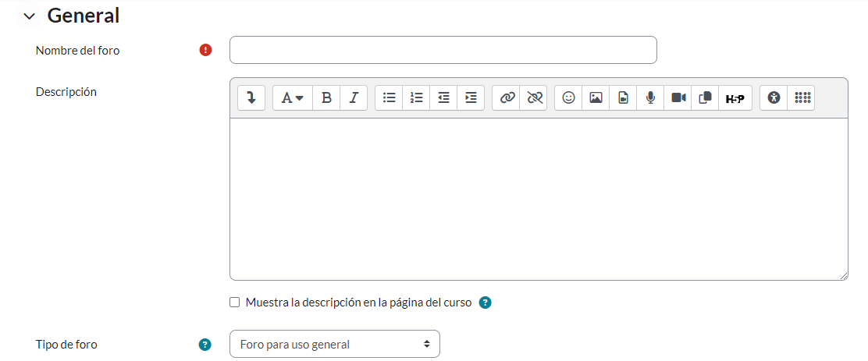Click the insert link icon

[507, 97]
